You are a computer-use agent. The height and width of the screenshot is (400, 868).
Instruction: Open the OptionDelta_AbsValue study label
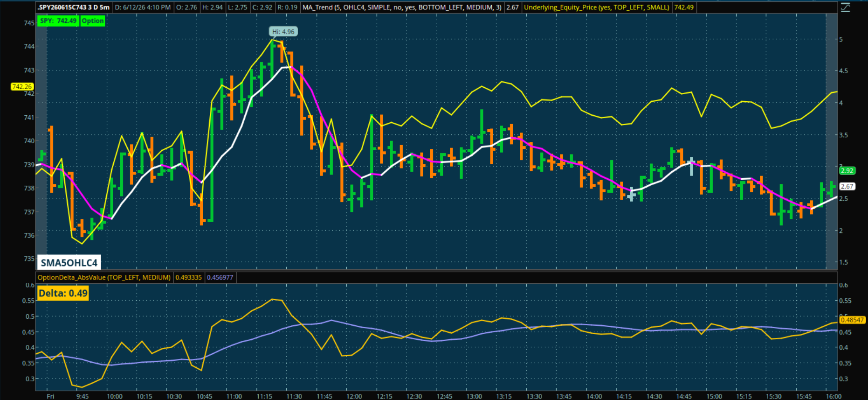click(104, 278)
